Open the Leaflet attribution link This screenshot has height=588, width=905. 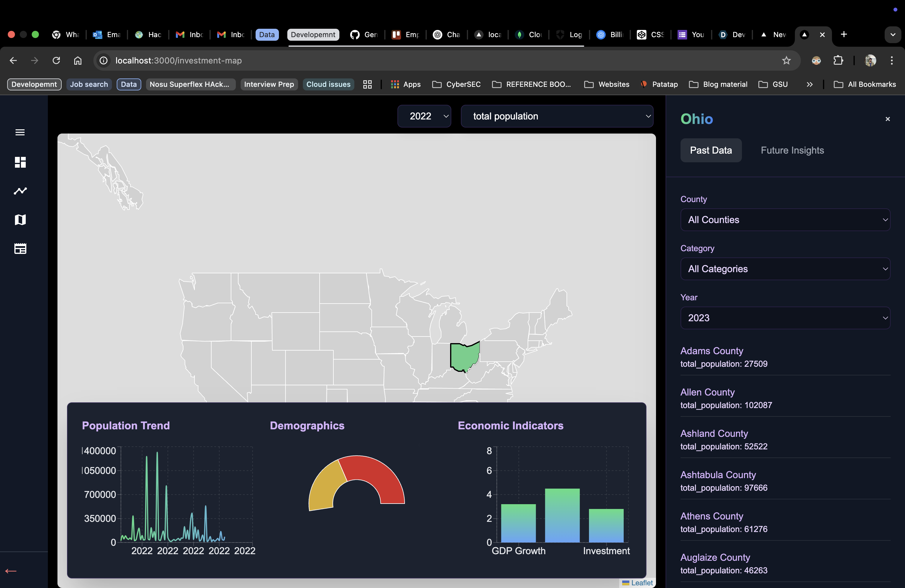tap(641, 583)
